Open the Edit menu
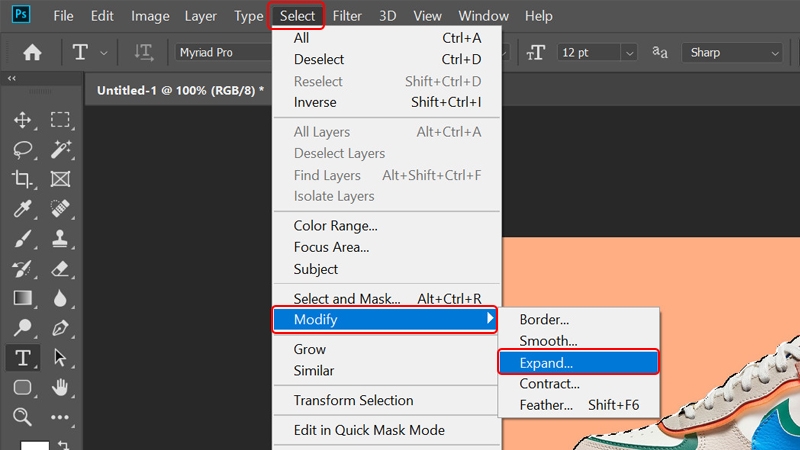 click(x=102, y=16)
